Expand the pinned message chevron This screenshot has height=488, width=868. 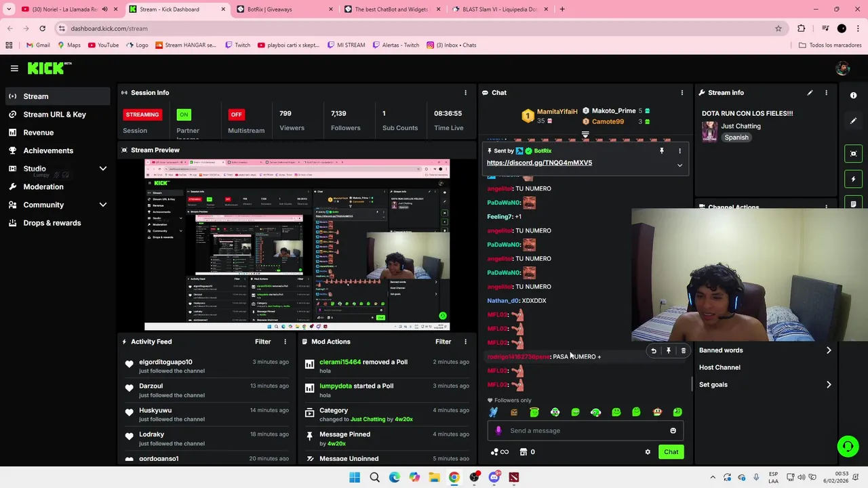(x=679, y=165)
